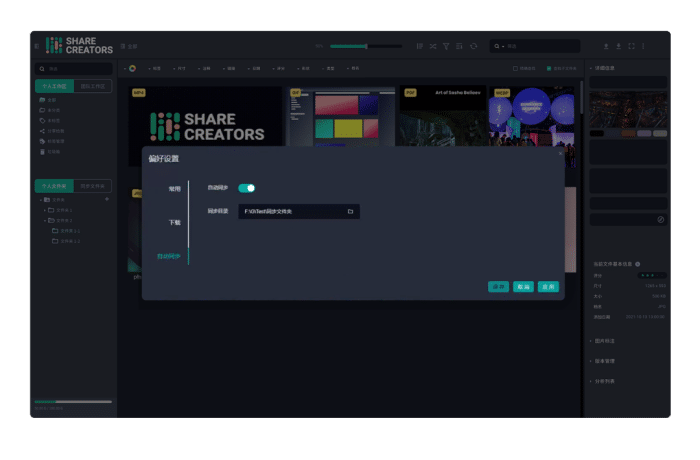
Task: Open the funnel filter icon
Action: 446,46
